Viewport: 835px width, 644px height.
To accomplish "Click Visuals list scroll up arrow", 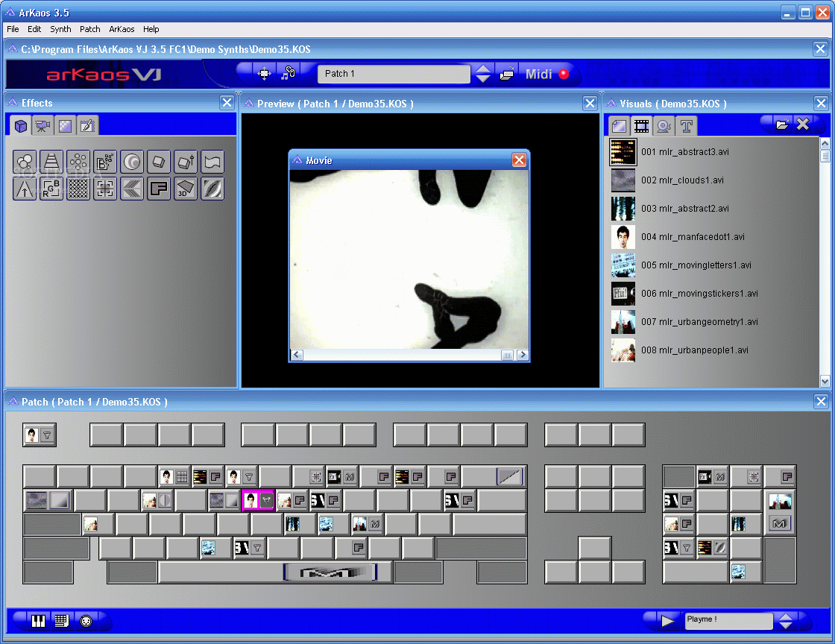I will point(825,143).
